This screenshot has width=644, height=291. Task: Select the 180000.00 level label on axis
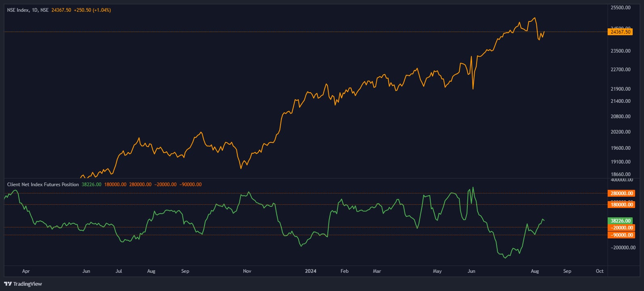click(621, 205)
